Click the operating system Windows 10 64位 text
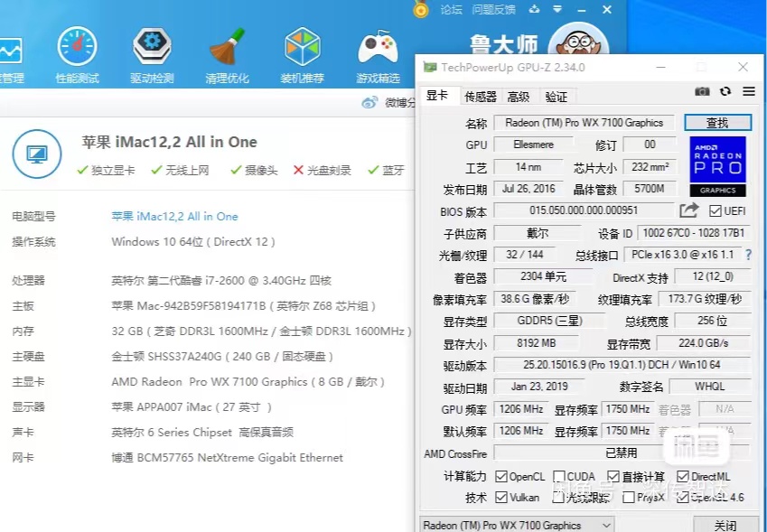Image resolution: width=767 pixels, height=532 pixels. pyautogui.click(x=193, y=241)
